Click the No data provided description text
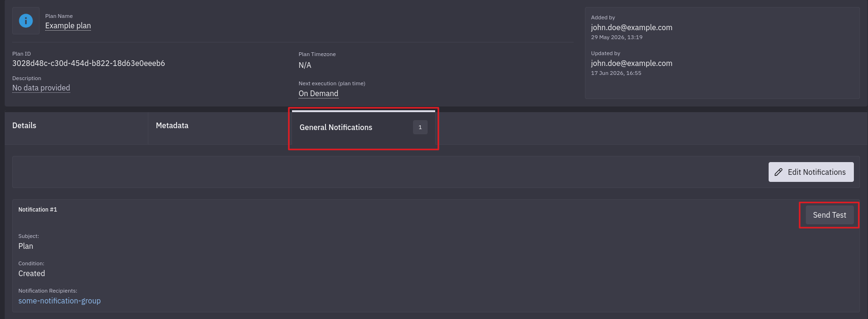This screenshot has width=868, height=319. point(41,88)
